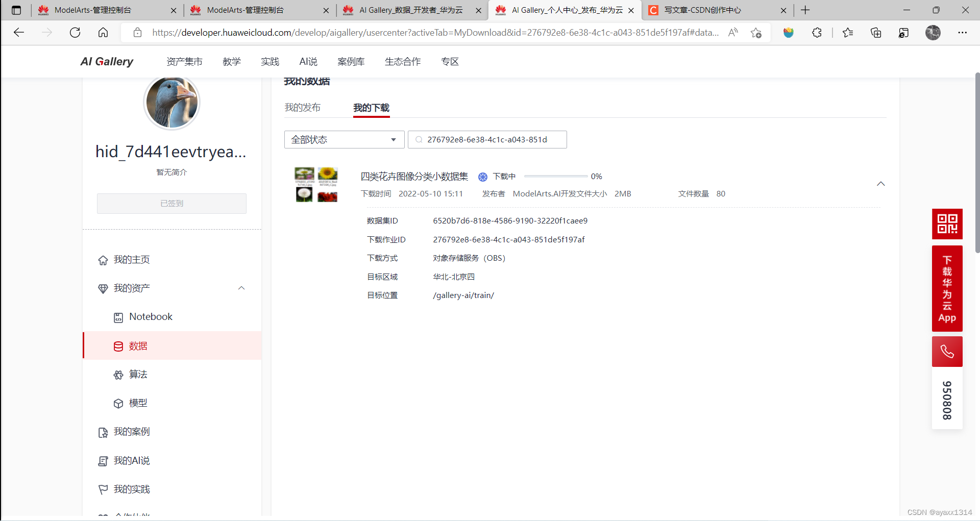Click the flower dataset thumbnail

316,184
